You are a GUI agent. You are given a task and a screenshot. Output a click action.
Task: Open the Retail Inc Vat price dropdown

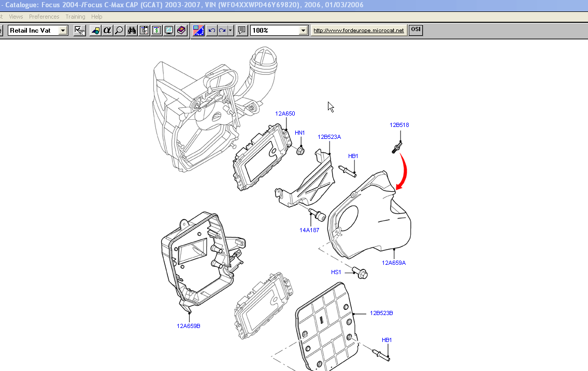(x=63, y=31)
